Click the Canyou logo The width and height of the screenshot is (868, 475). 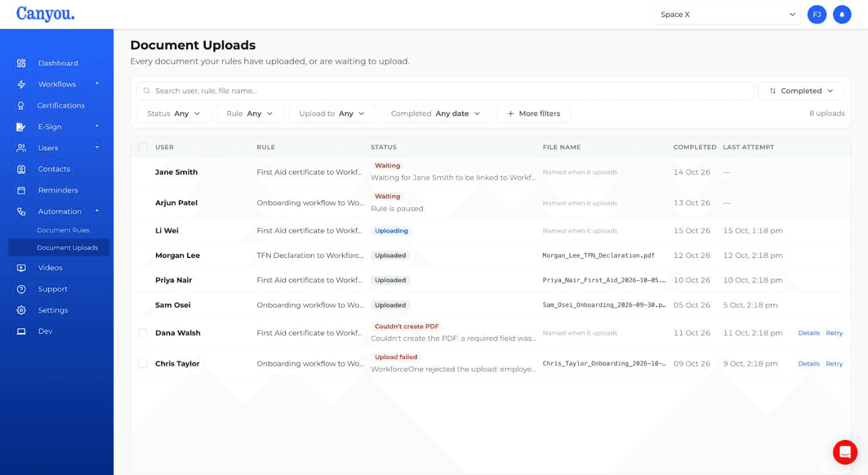46,13
